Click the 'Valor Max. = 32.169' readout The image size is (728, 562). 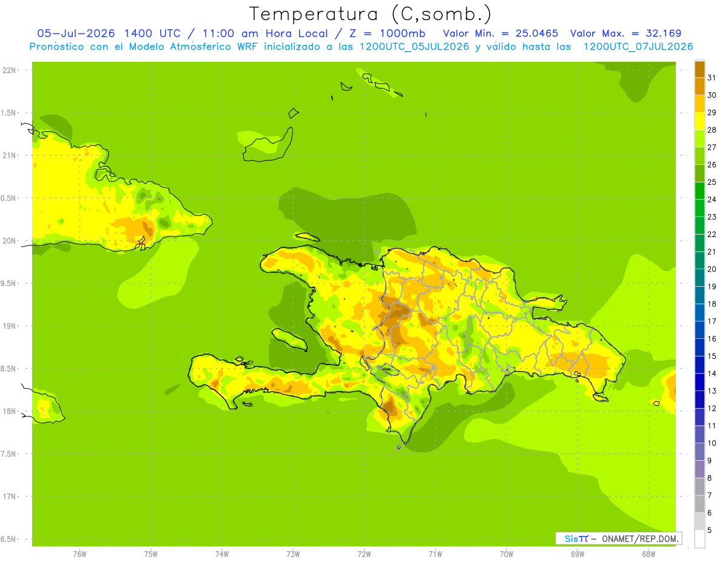(625, 33)
